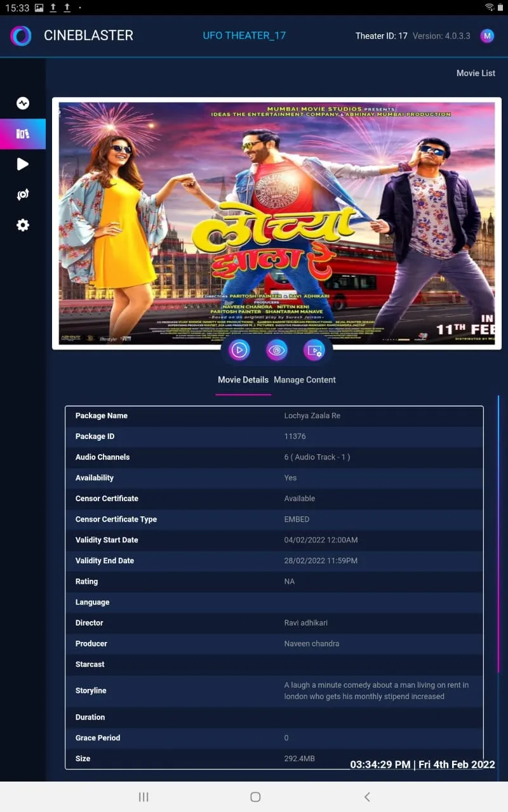Click the Rating value 'NA'
The image size is (508, 812).
point(290,582)
